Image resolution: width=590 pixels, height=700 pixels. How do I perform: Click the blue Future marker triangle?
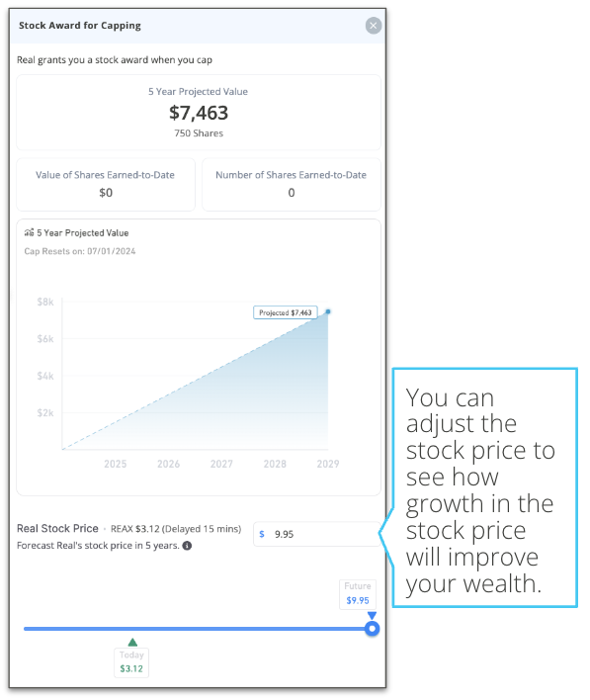coord(372,616)
